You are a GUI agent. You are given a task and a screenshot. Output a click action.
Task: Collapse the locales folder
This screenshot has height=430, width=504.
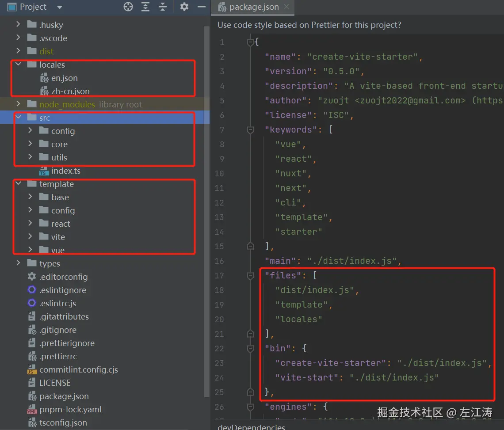point(18,64)
